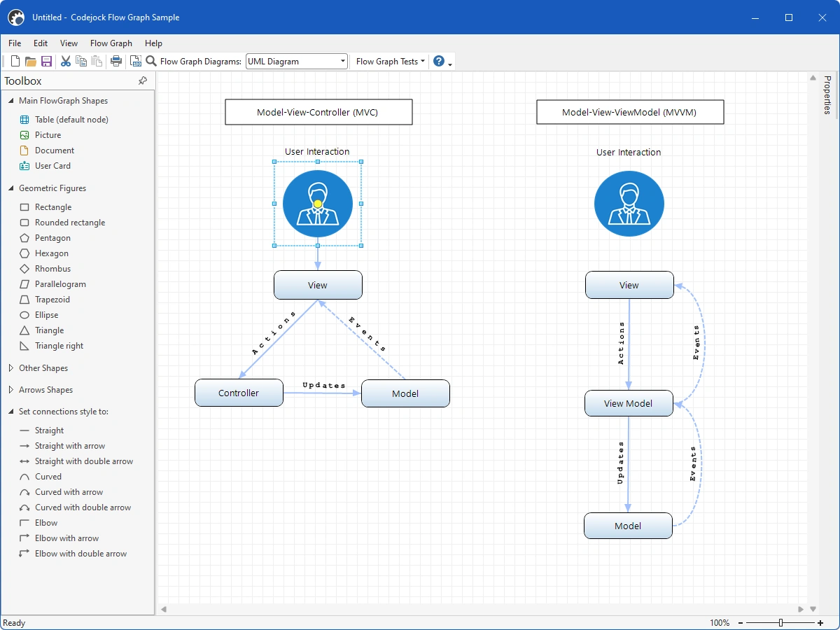This screenshot has width=840, height=630.
Task: Pin the Toolbox panel with pushpin
Action: 143,80
